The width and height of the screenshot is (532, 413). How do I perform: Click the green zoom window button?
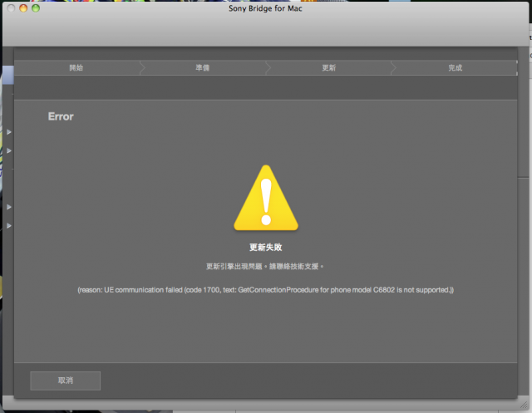36,8
